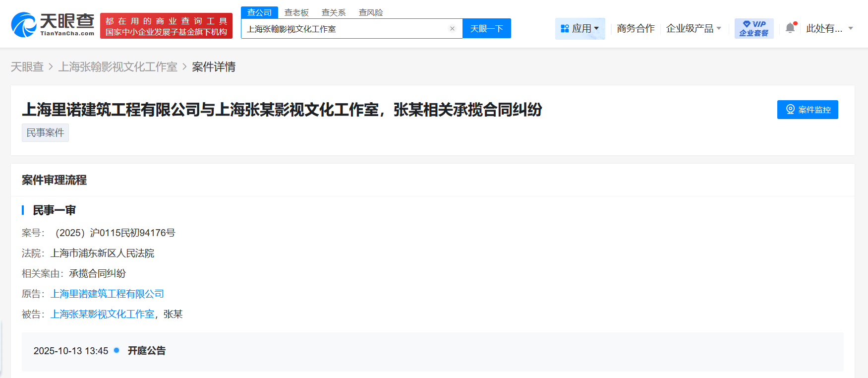Click the 案件审理流程 section heading

(54, 180)
